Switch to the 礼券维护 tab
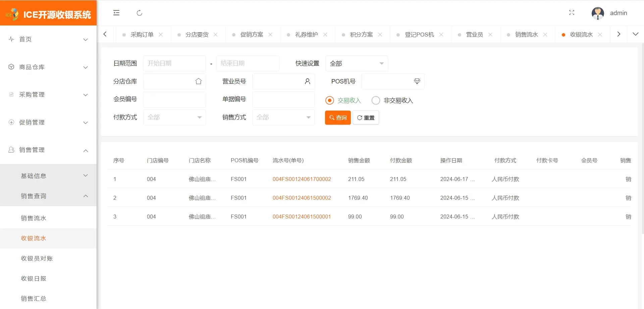The height and width of the screenshot is (309, 644). [x=307, y=35]
